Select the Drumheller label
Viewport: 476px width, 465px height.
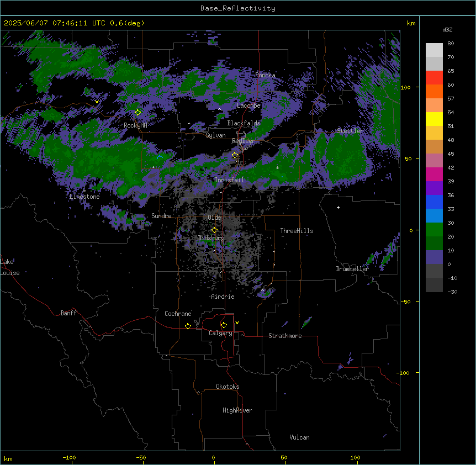pyautogui.click(x=352, y=269)
